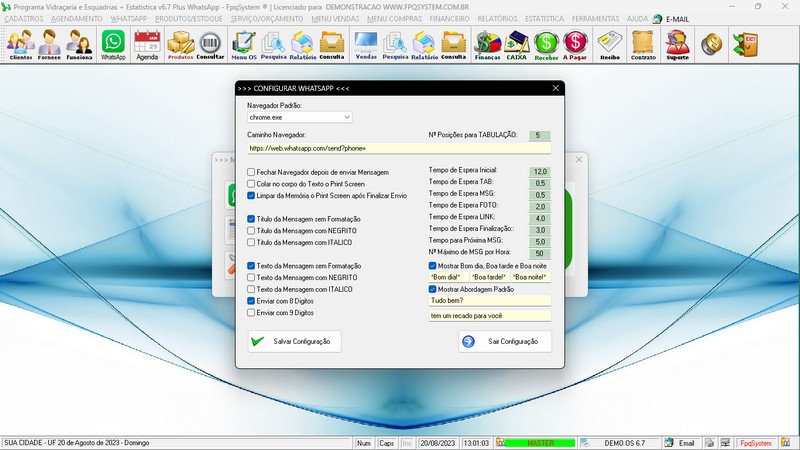The height and width of the screenshot is (450, 800).
Task: Open the FERRAMENTAS menu
Action: [x=595, y=19]
